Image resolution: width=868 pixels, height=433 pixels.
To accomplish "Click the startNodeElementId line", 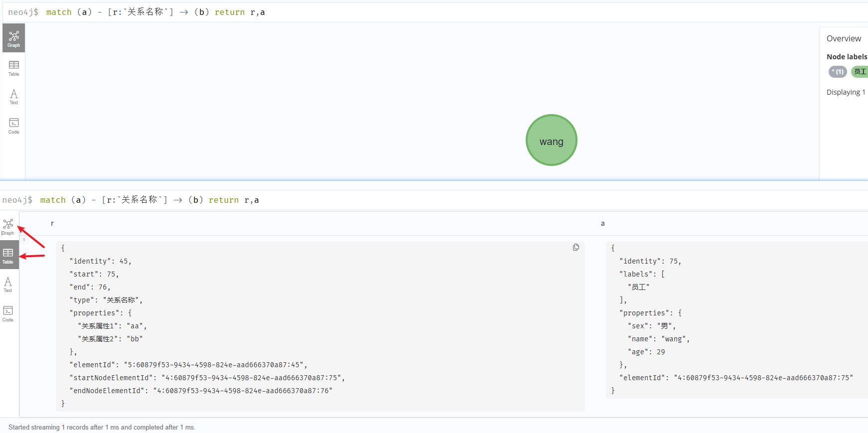I will [207, 378].
